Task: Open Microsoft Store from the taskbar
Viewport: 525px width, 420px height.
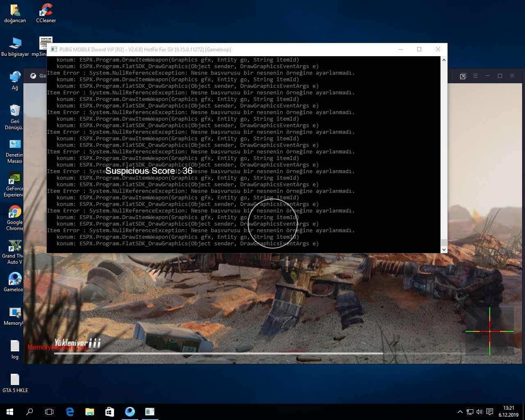Action: coord(110,412)
